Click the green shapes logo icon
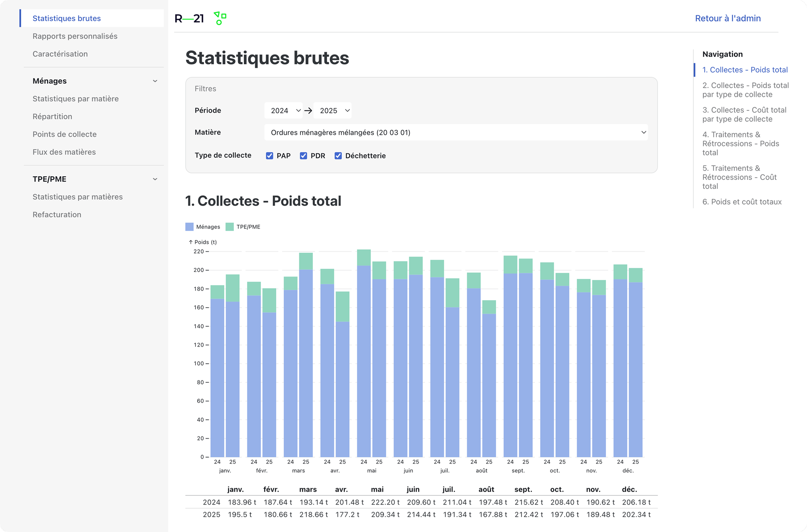Screen dimensions: 807x532 (220, 18)
